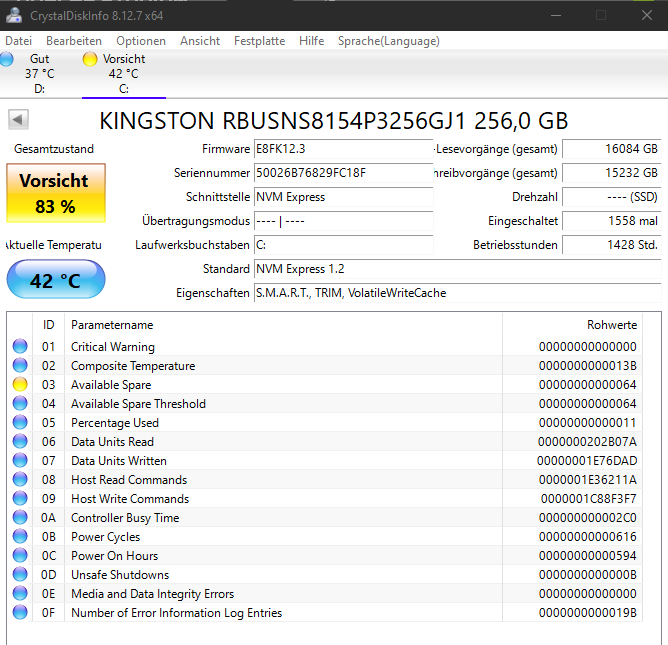
Task: Click the ID column header
Action: [x=48, y=325]
